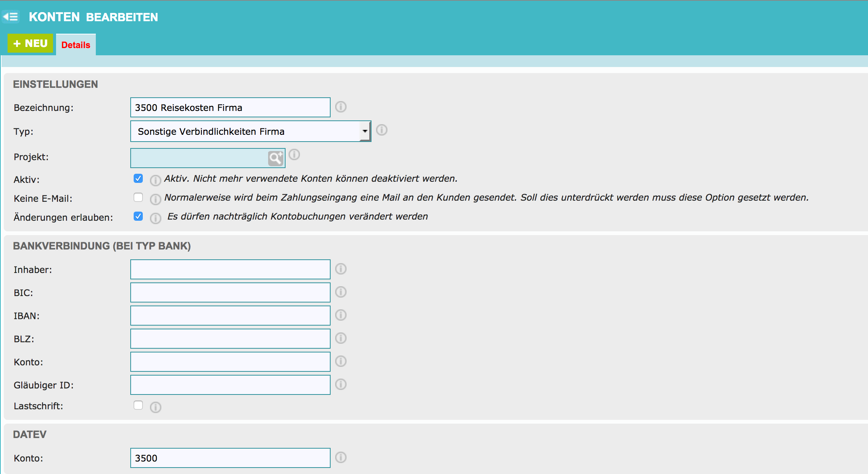Image resolution: width=868 pixels, height=474 pixels.
Task: Click info icon beside Typ dropdown
Action: 382,130
